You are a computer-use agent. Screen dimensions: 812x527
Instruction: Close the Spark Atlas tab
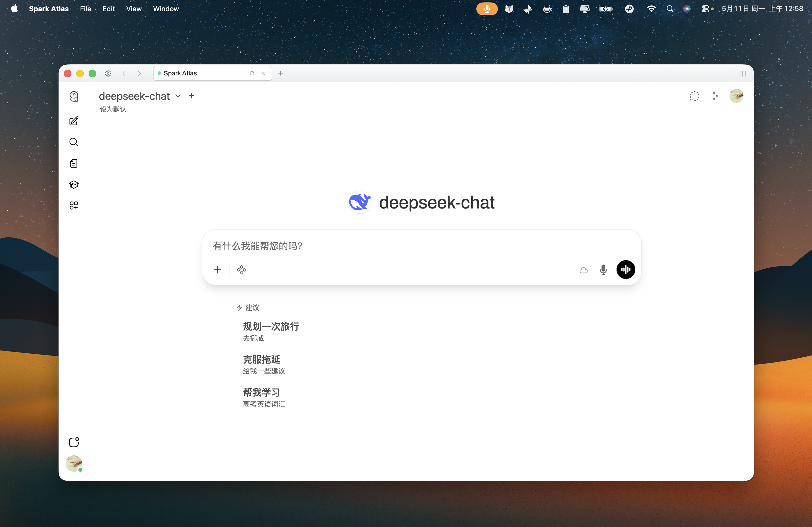pyautogui.click(x=263, y=73)
